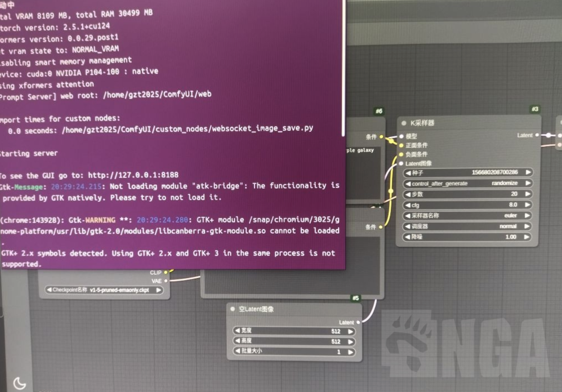Decrease 批量大小 with its left arrow

[237, 351]
